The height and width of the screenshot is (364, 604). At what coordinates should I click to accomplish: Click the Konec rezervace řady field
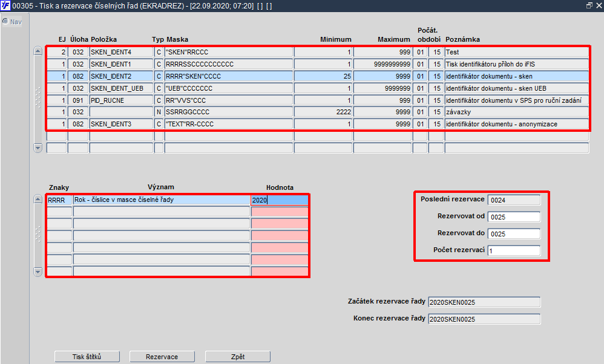pyautogui.click(x=484, y=319)
